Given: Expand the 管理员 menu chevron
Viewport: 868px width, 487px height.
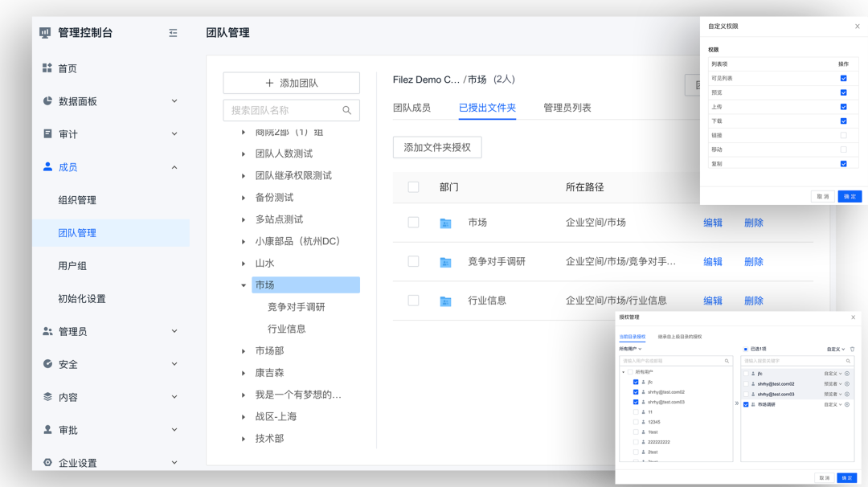Looking at the screenshot, I should [174, 331].
